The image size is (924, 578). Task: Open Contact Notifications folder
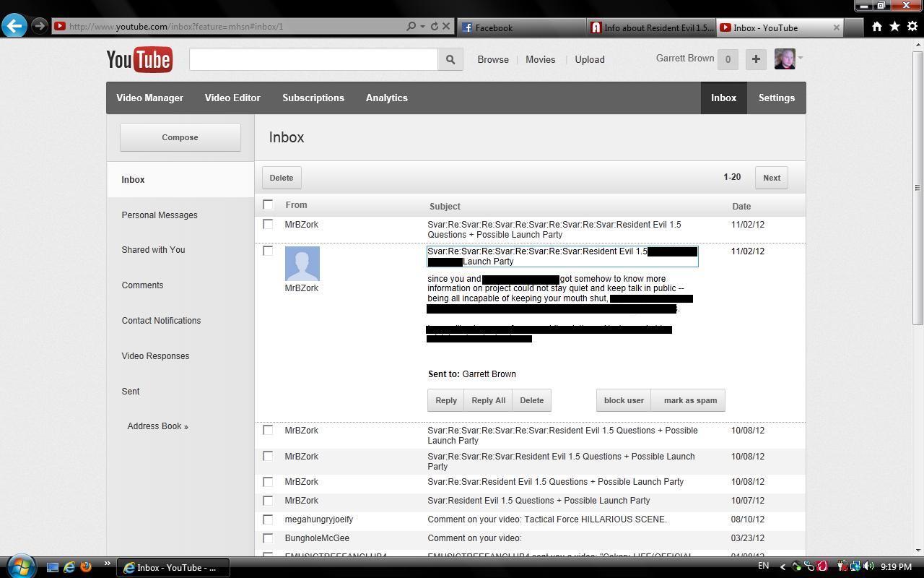coord(161,321)
